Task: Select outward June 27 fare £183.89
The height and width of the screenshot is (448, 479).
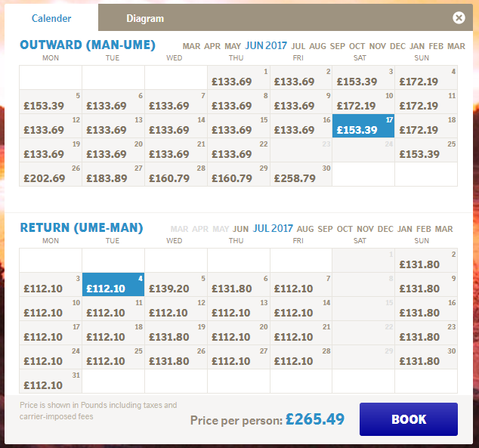Action: tap(113, 174)
